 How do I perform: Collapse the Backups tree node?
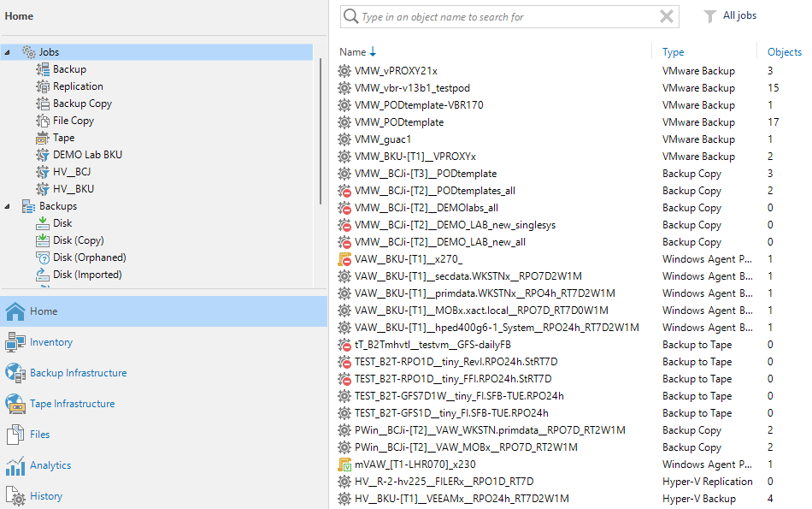pyautogui.click(x=8, y=206)
